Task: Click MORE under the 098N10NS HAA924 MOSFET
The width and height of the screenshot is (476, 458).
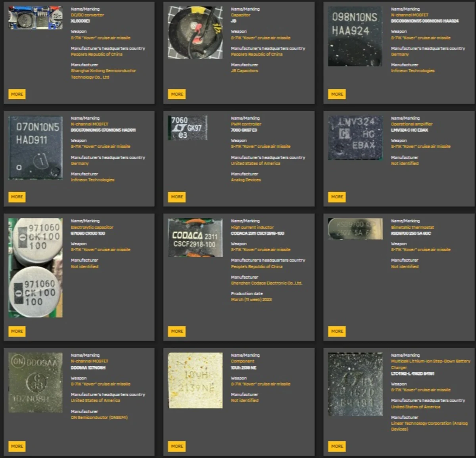Action: [337, 94]
